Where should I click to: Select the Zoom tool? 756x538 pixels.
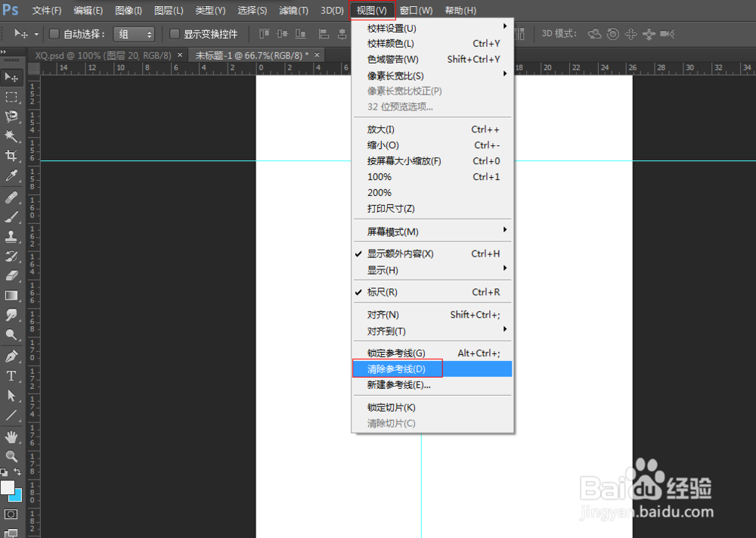click(11, 456)
